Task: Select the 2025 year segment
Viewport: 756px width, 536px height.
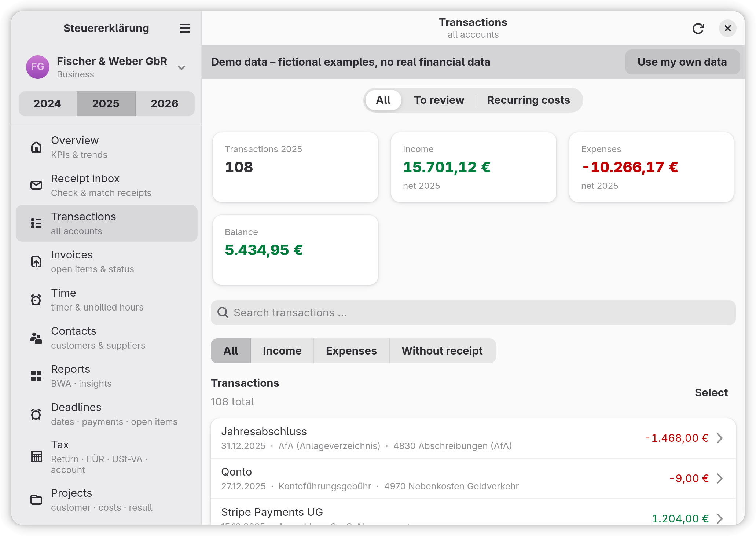Action: click(106, 104)
